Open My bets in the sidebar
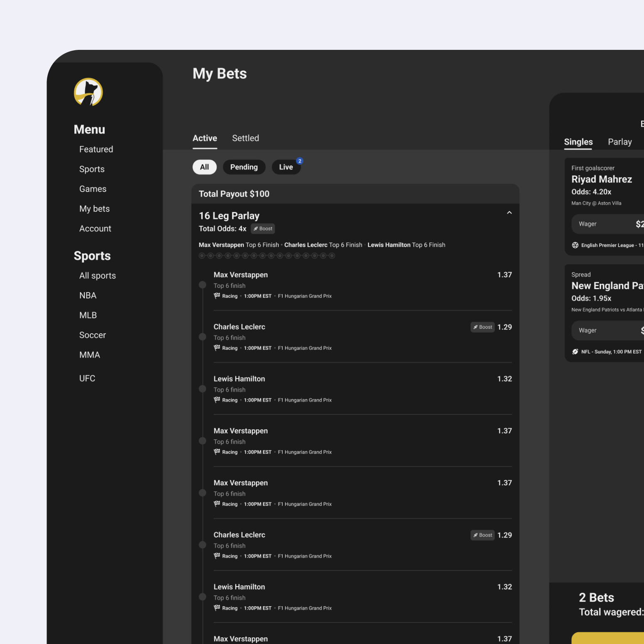This screenshot has width=644, height=644. coord(94,209)
